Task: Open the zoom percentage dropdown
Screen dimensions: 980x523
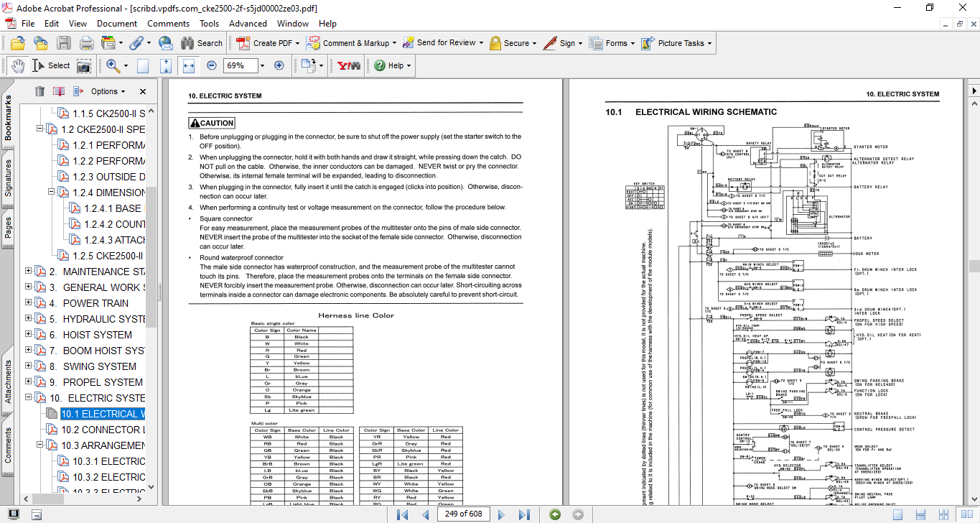Action: [x=262, y=65]
